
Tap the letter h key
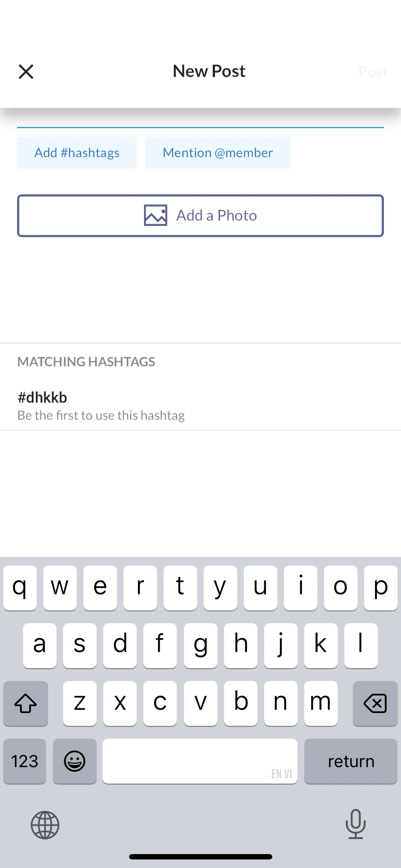tap(241, 646)
